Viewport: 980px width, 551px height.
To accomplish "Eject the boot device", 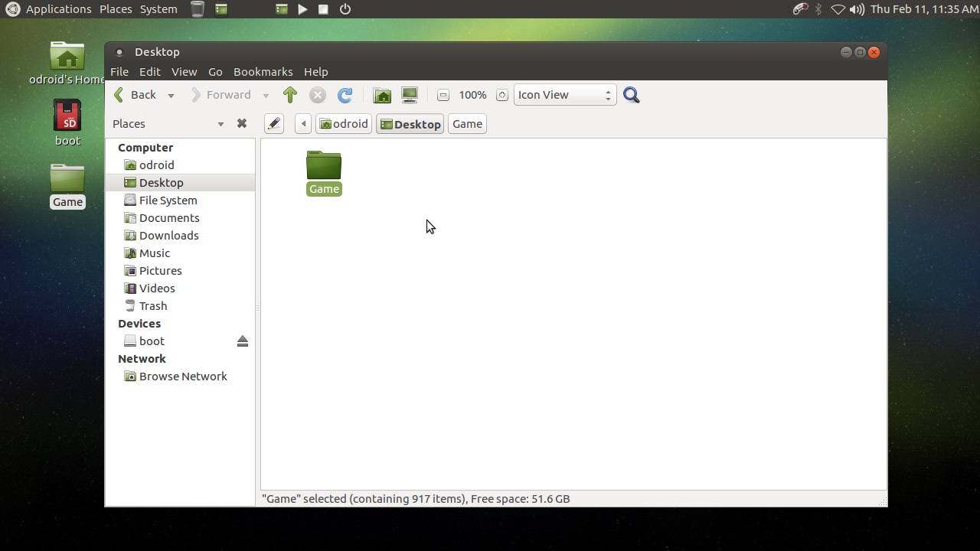I will 243,341.
